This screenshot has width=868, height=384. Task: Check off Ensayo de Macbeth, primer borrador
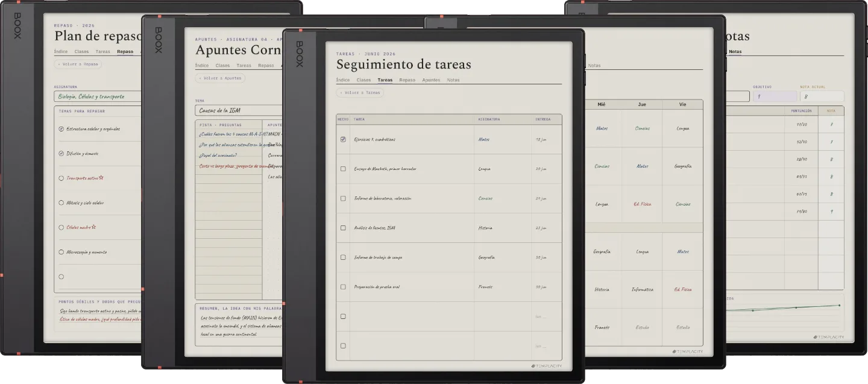[343, 169]
